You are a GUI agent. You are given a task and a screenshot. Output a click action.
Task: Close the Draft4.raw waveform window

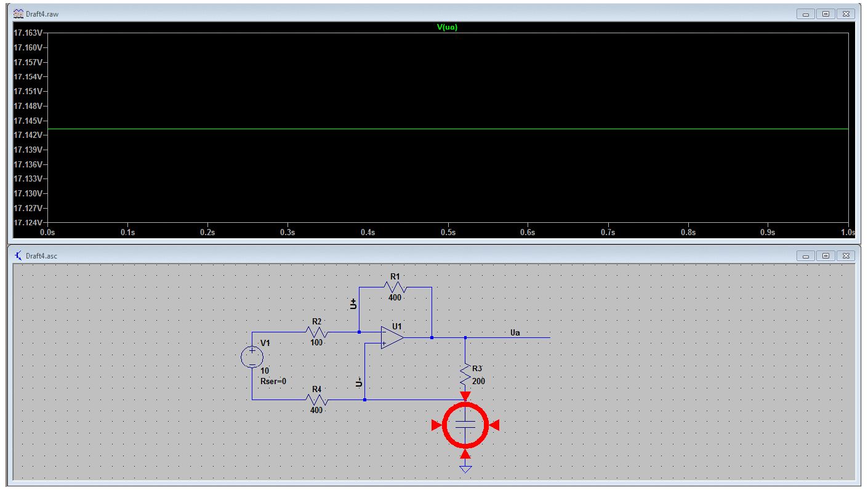point(846,14)
